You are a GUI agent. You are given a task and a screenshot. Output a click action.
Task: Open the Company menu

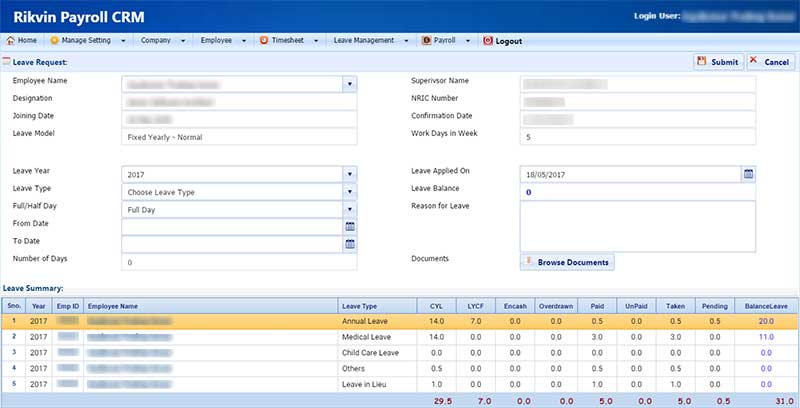click(156, 40)
